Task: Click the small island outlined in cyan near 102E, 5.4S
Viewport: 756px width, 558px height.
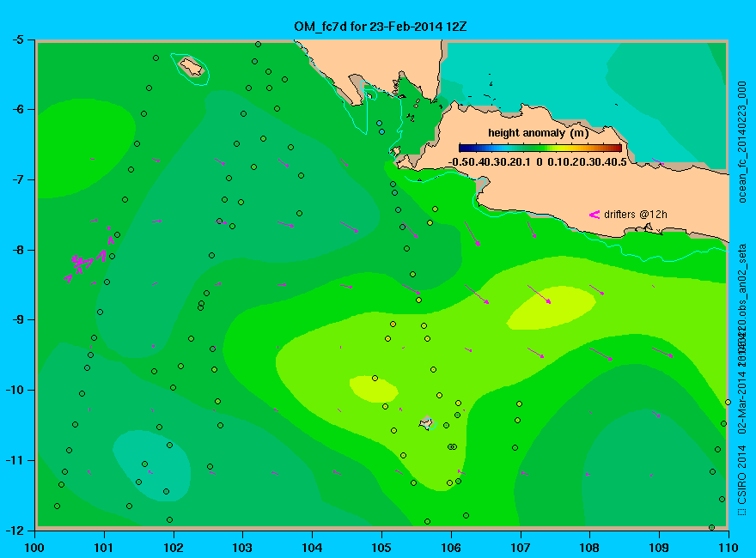Action: click(x=192, y=67)
